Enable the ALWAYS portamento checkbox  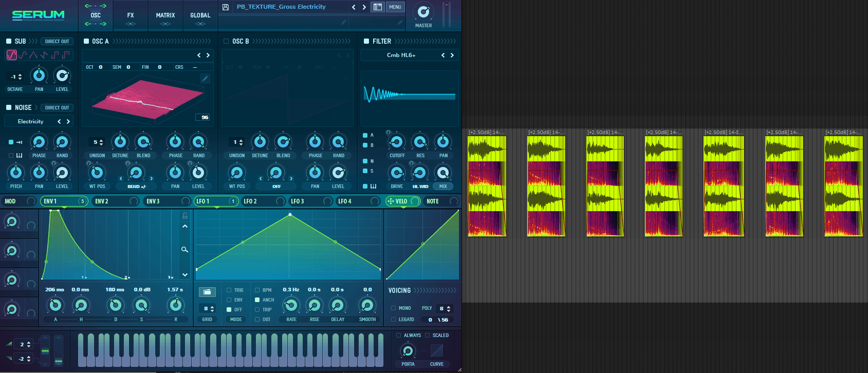point(398,335)
